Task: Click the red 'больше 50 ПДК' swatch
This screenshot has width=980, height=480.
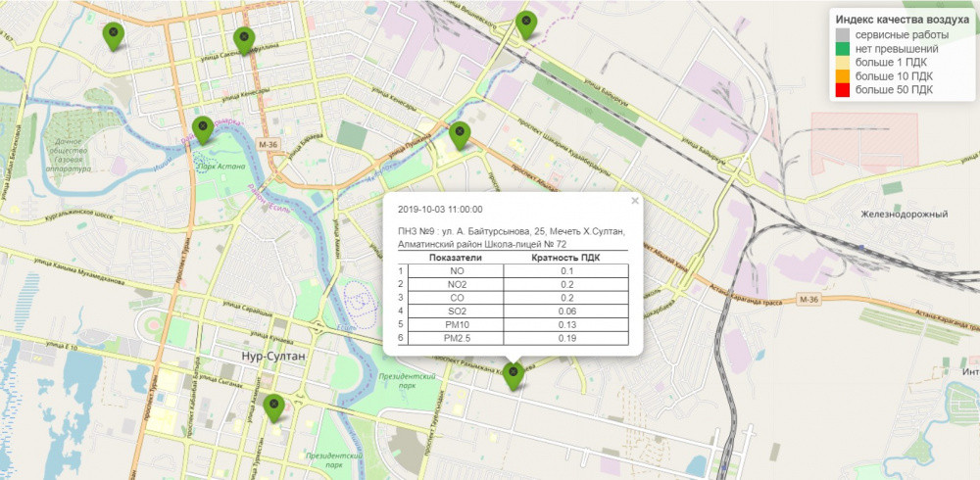Action: pyautogui.click(x=841, y=89)
